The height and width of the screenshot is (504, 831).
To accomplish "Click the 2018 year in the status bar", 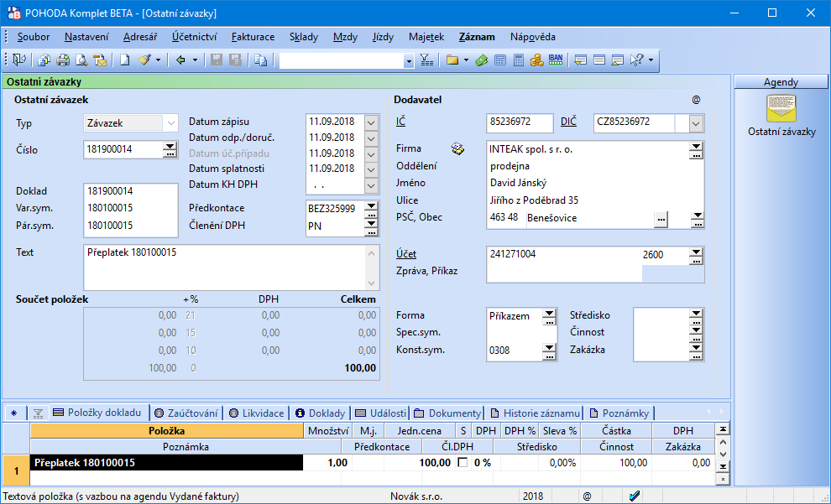I will (533, 496).
